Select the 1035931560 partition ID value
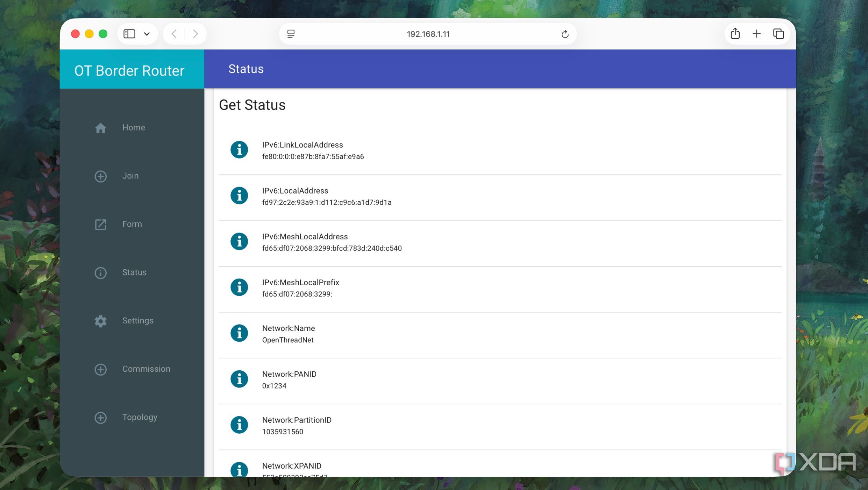The width and height of the screenshot is (868, 490). tap(283, 432)
